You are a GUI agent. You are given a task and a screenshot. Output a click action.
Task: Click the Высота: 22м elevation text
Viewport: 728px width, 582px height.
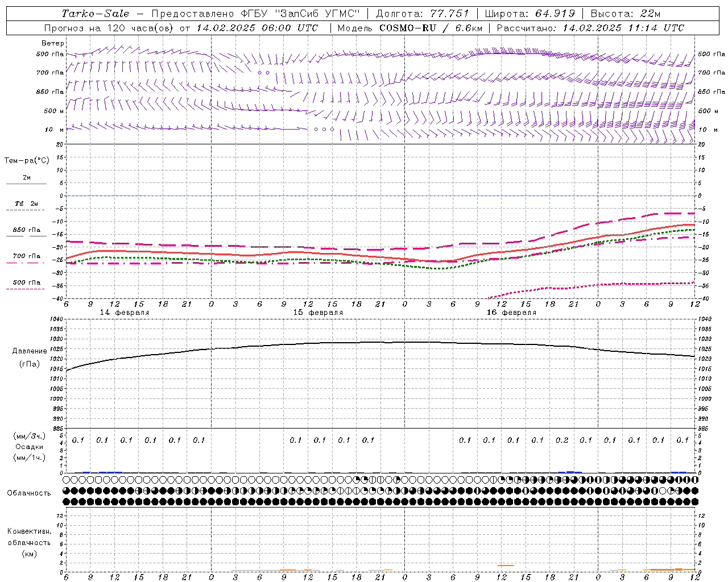626,14
